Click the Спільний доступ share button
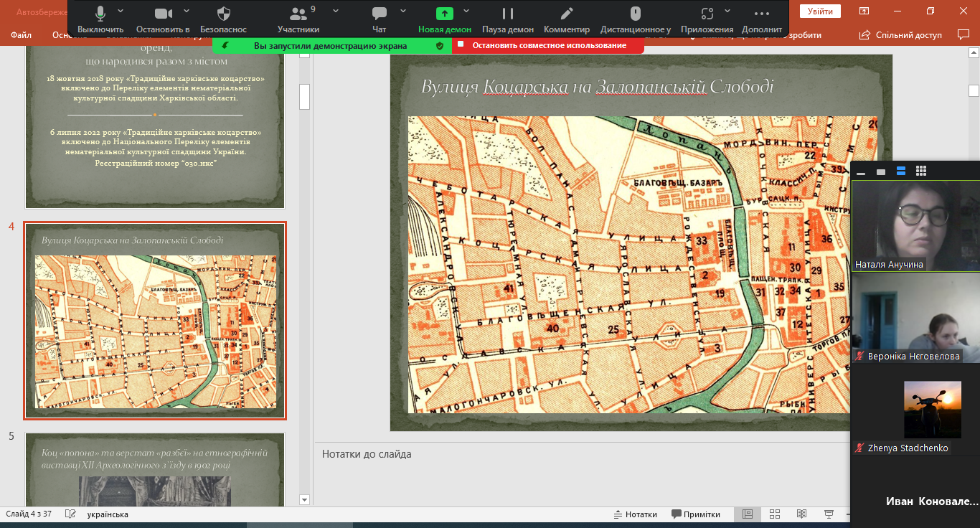The width and height of the screenshot is (980, 528). click(x=901, y=34)
